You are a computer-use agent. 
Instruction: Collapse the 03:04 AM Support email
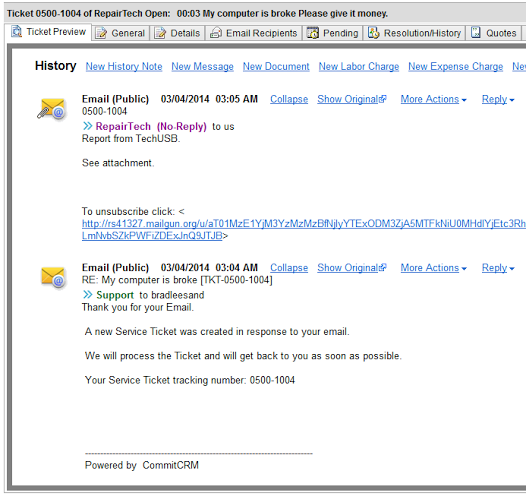click(x=289, y=268)
